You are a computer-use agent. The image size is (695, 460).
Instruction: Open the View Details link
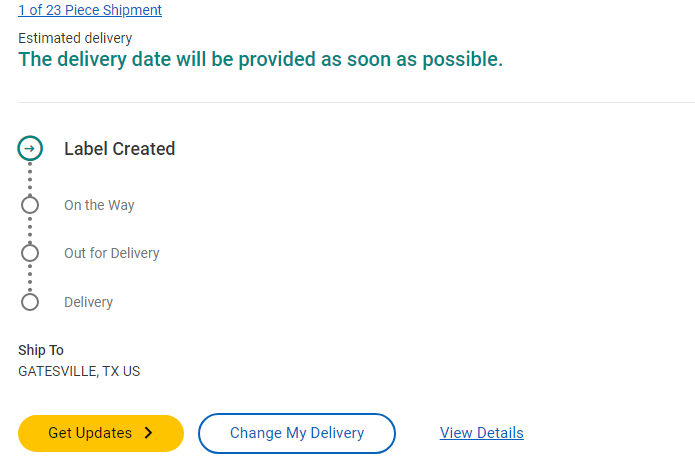pos(481,433)
